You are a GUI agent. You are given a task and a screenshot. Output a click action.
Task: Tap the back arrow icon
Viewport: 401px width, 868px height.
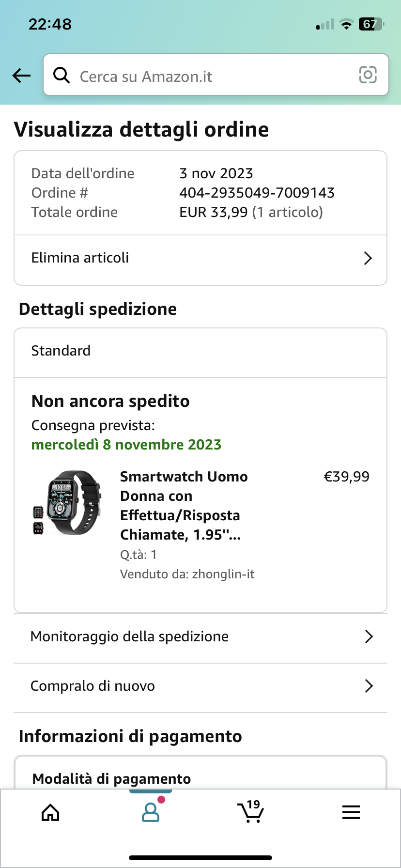pyautogui.click(x=21, y=76)
